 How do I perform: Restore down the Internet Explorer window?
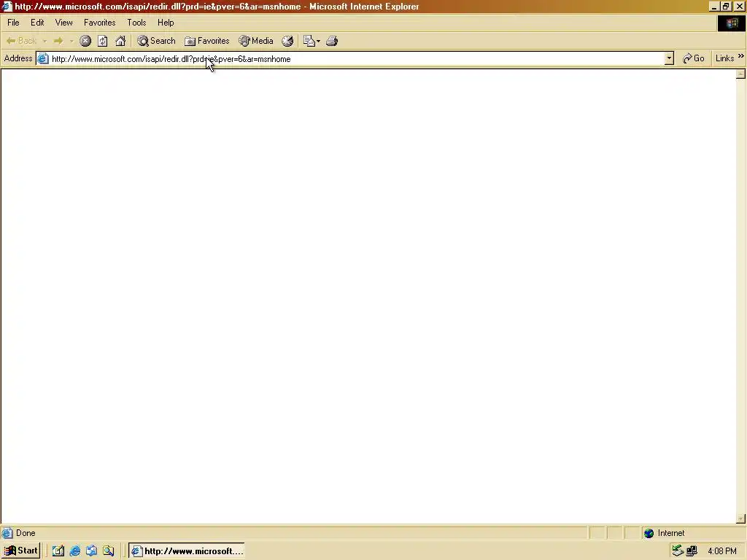(726, 6)
